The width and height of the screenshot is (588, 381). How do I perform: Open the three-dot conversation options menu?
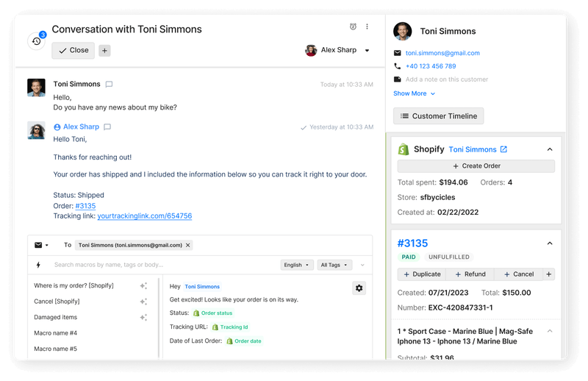(x=367, y=27)
